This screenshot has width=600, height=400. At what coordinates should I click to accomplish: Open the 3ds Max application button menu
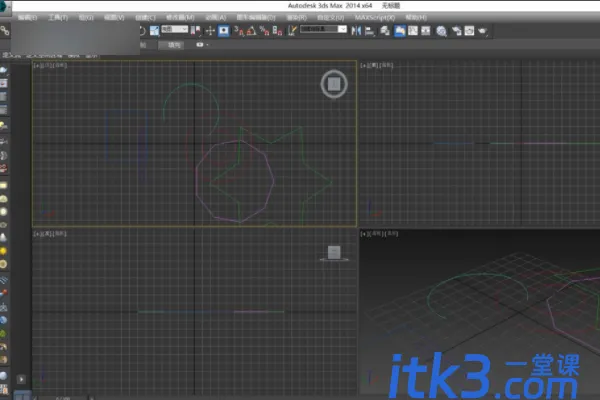pyautogui.click(x=5, y=8)
